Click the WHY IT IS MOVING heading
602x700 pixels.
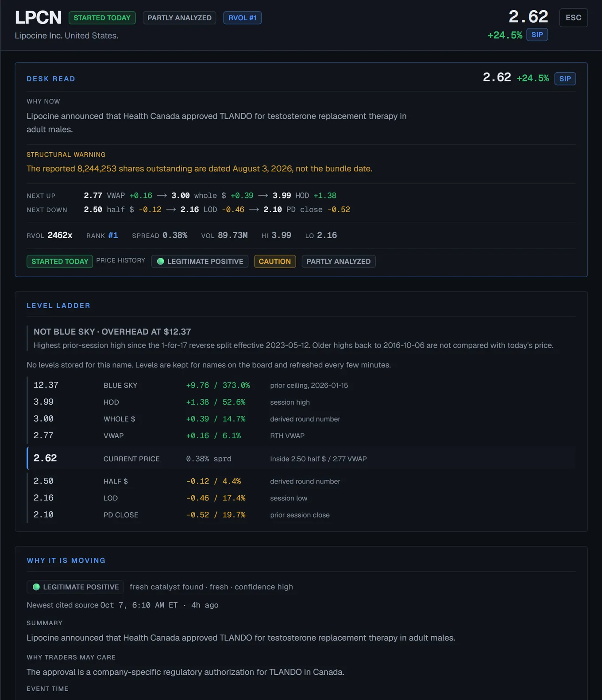tap(66, 561)
